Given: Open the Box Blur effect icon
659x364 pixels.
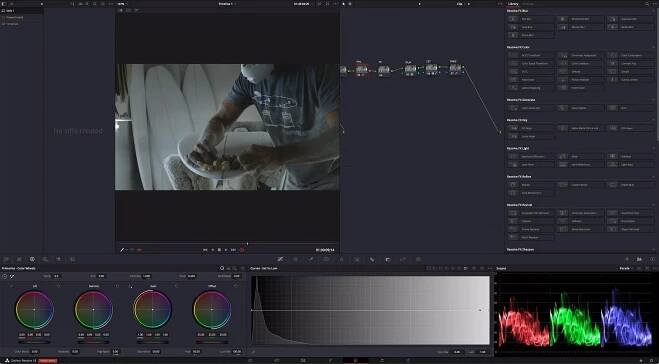Looking at the screenshot, I should [x=513, y=19].
